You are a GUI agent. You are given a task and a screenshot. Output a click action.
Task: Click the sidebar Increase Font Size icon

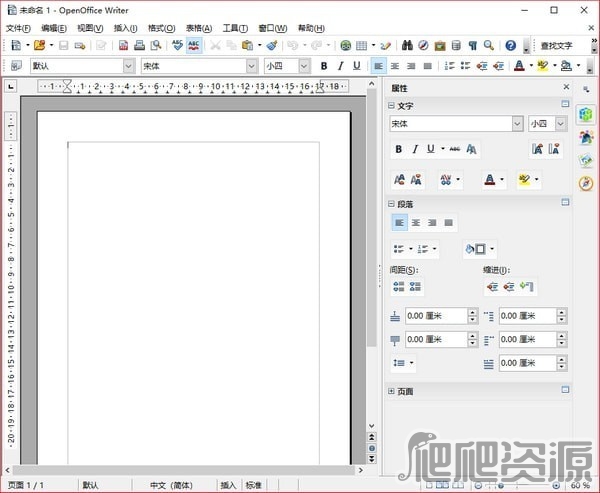click(399, 179)
